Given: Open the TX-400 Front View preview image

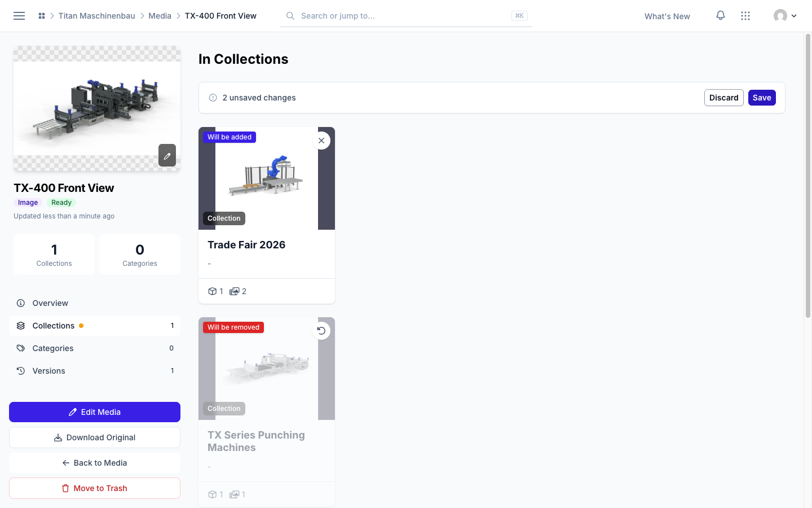Looking at the screenshot, I should click(97, 108).
